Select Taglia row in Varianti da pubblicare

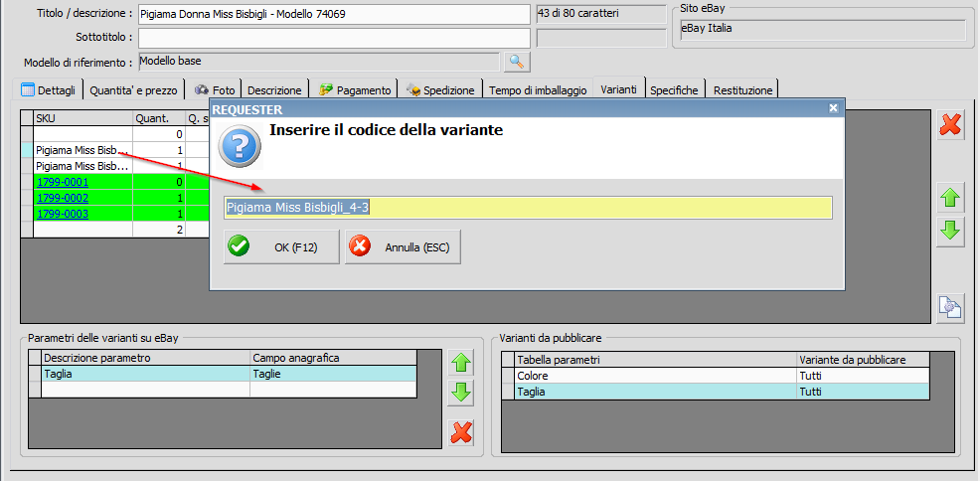(x=715, y=392)
